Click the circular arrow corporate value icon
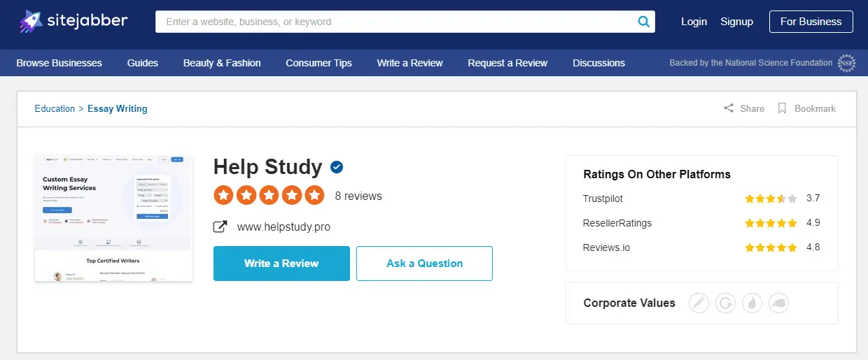 click(x=726, y=303)
